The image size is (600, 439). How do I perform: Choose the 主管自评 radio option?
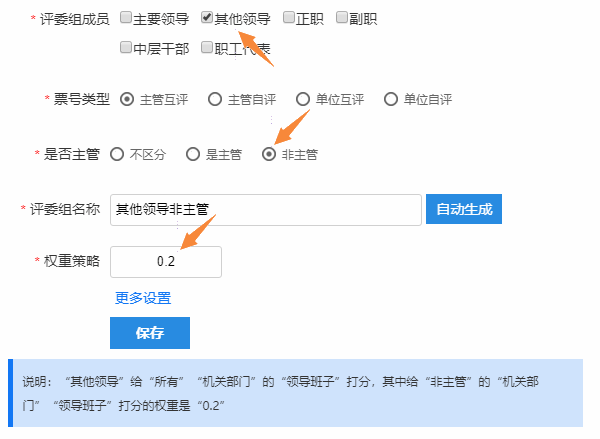tap(215, 100)
